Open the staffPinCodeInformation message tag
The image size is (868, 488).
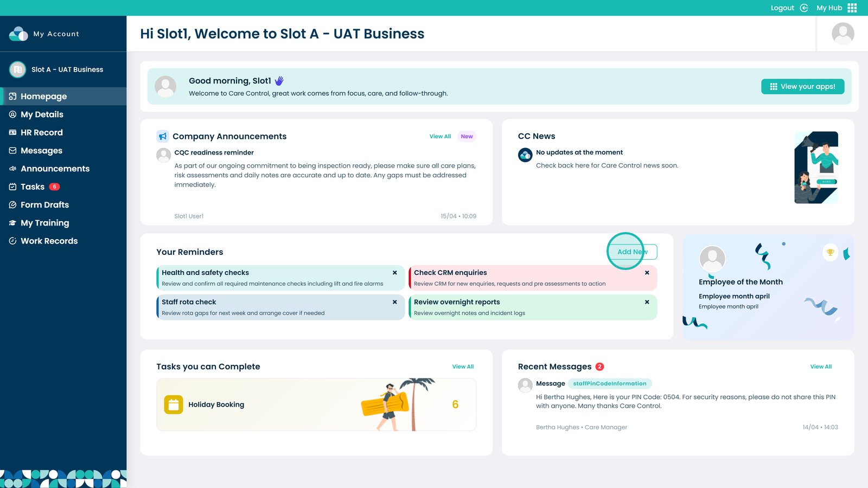click(609, 383)
